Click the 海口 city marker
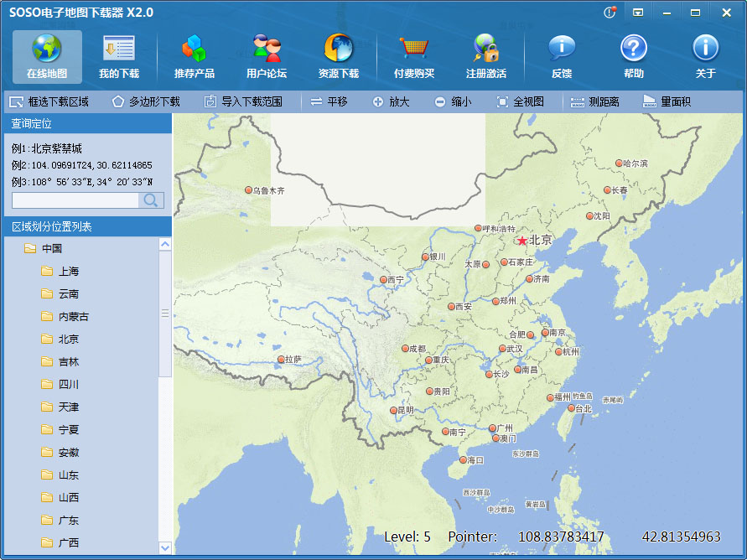Screen dimensions: 747x560 click(x=463, y=460)
